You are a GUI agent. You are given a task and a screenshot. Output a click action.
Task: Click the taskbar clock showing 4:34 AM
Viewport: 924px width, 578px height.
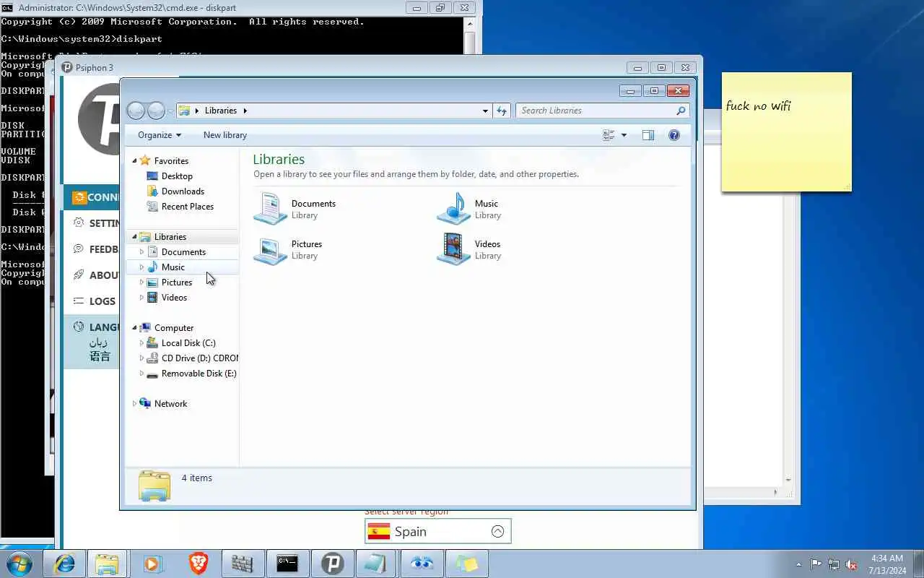tap(887, 564)
